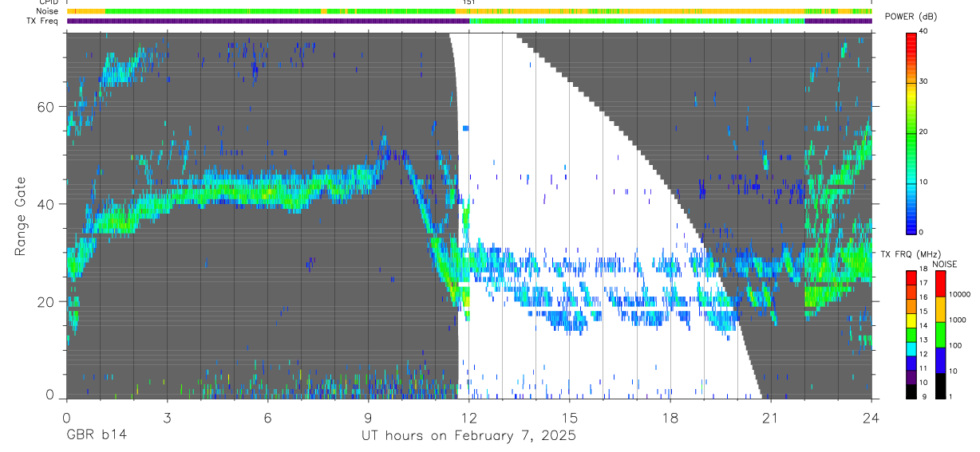This screenshot has height=452, width=980.
Task: Click the green swatch in the noise legend
Action: point(939,334)
